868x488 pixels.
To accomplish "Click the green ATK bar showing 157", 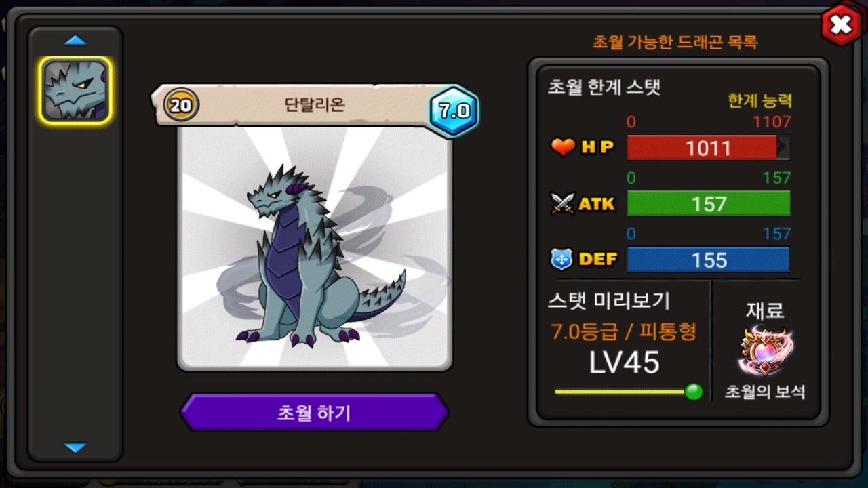I will [x=709, y=204].
